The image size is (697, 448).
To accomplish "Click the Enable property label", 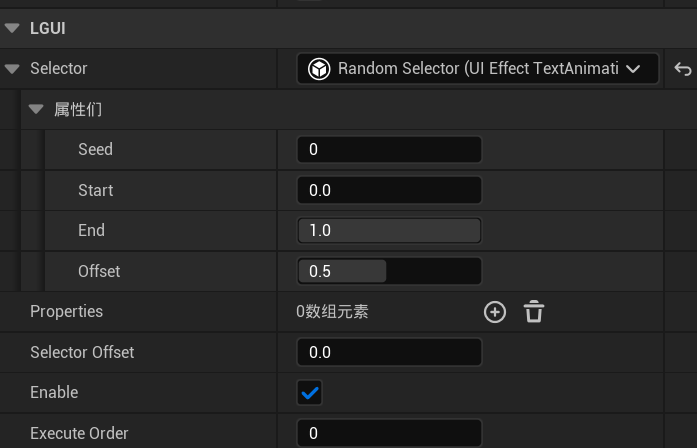I will (54, 393).
